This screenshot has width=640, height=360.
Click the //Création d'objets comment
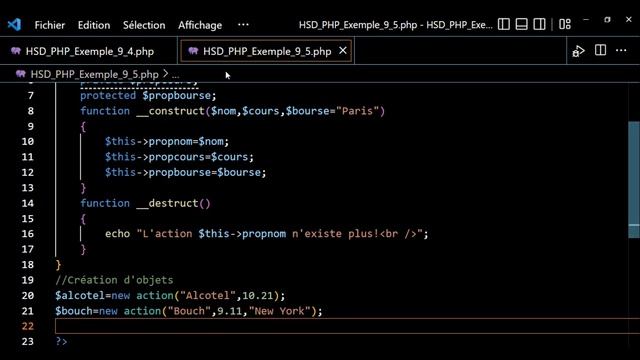114,280
